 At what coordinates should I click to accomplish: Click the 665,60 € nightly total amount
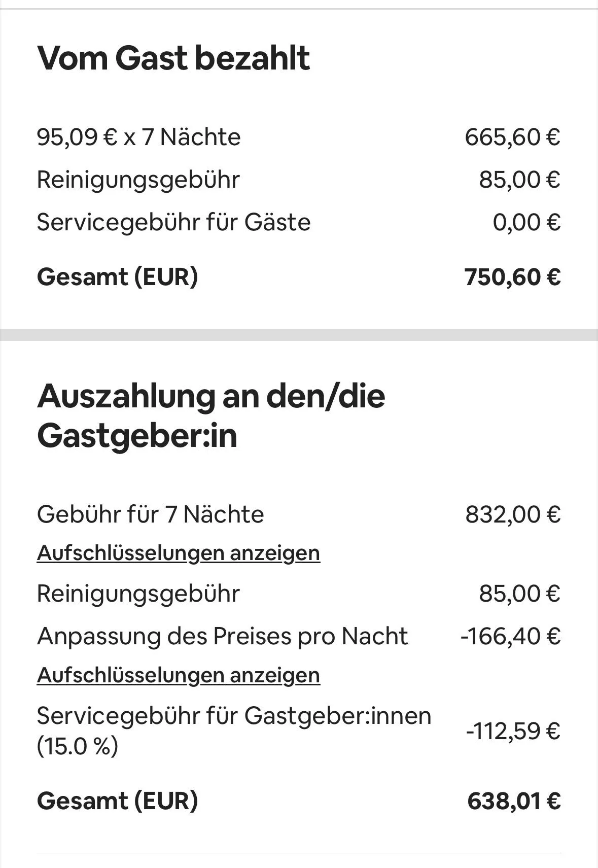click(513, 137)
